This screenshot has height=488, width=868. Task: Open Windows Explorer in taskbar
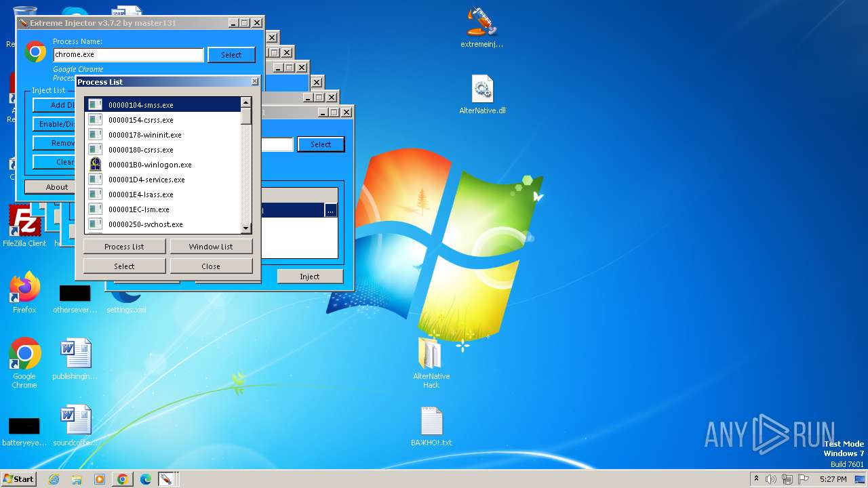click(x=77, y=479)
